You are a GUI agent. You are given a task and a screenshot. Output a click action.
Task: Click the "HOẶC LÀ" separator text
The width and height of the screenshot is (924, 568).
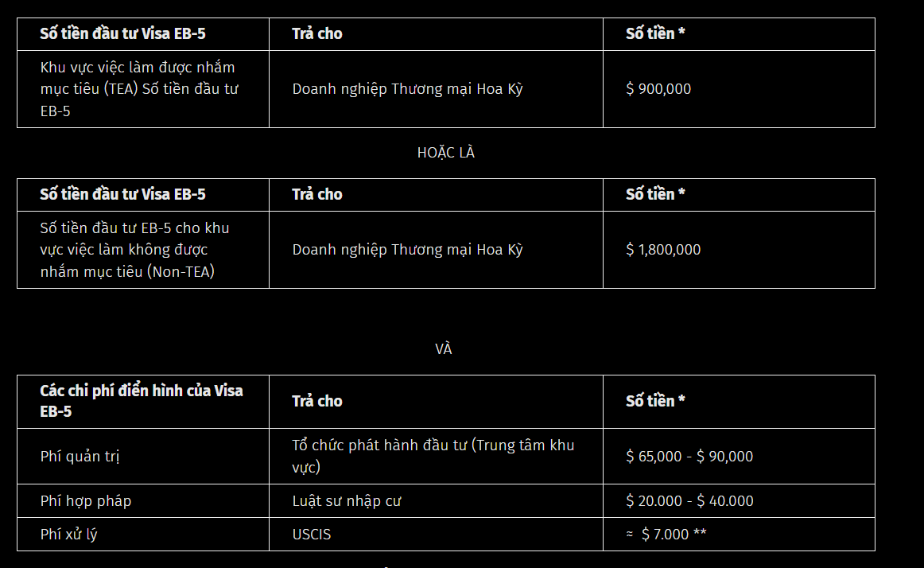coord(445,153)
